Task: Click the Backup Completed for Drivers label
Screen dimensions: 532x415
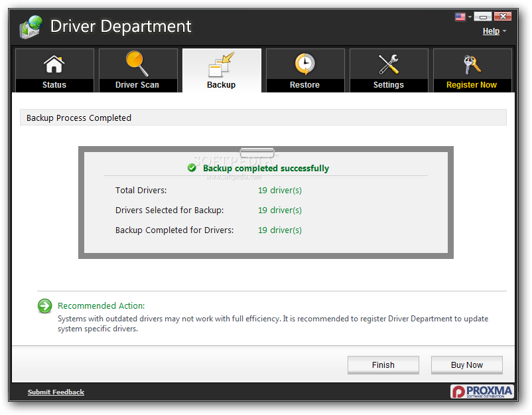Action: point(174,230)
